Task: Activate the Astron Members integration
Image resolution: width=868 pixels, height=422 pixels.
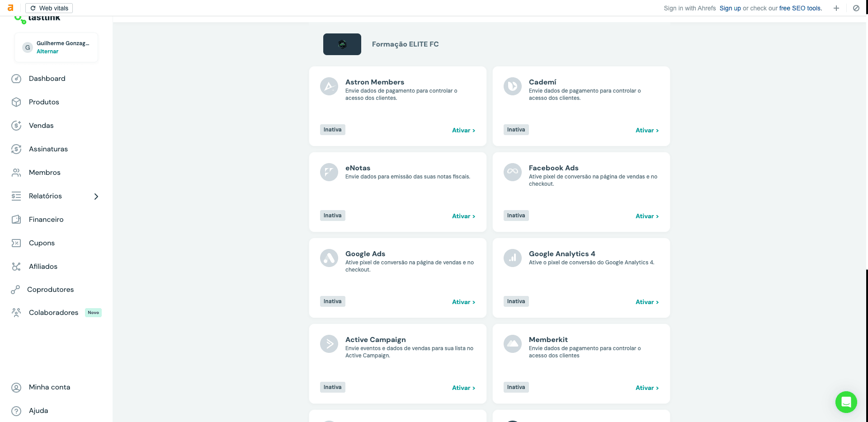Action: [x=463, y=131]
